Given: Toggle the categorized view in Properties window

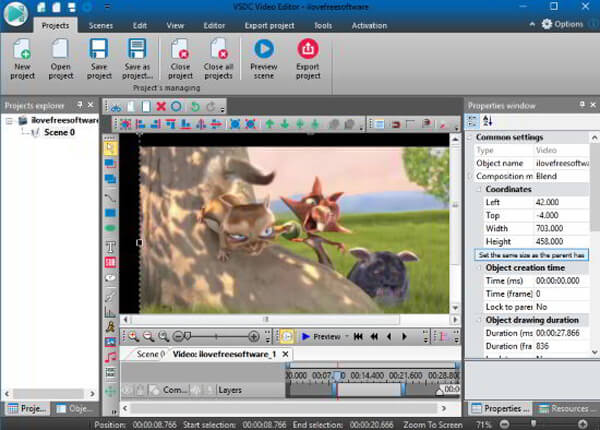Looking at the screenshot, I should coord(473,121).
